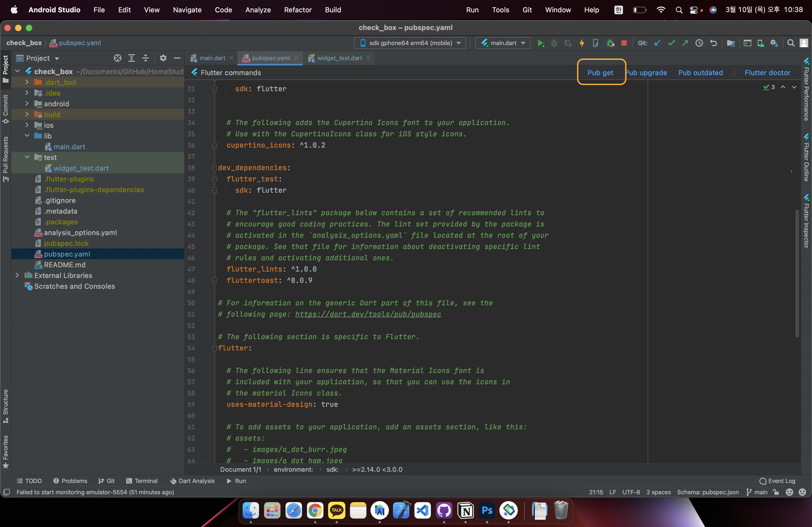This screenshot has height=527, width=812.
Task: Click the Pub get link
Action: 600,72
